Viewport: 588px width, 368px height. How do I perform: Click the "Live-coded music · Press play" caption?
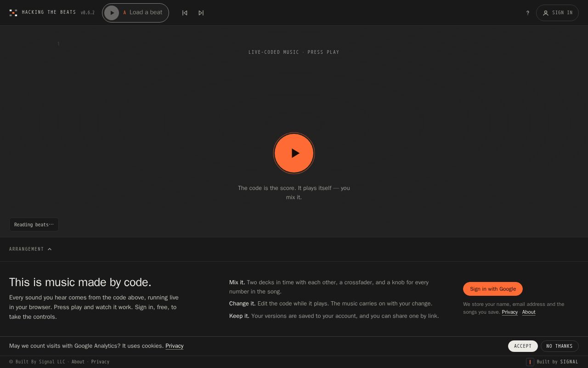294,52
